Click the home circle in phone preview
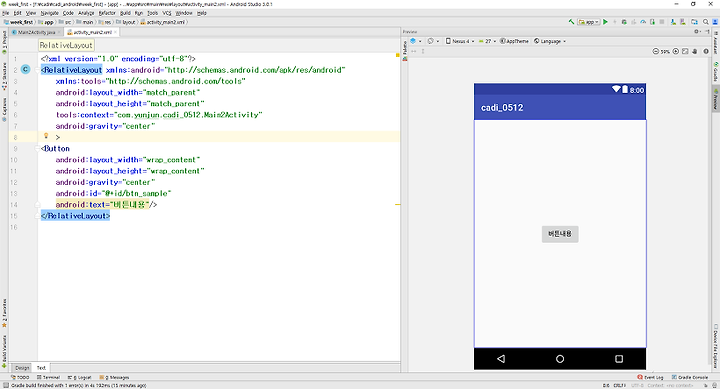Screen dimensions: 720x389 pos(560,359)
